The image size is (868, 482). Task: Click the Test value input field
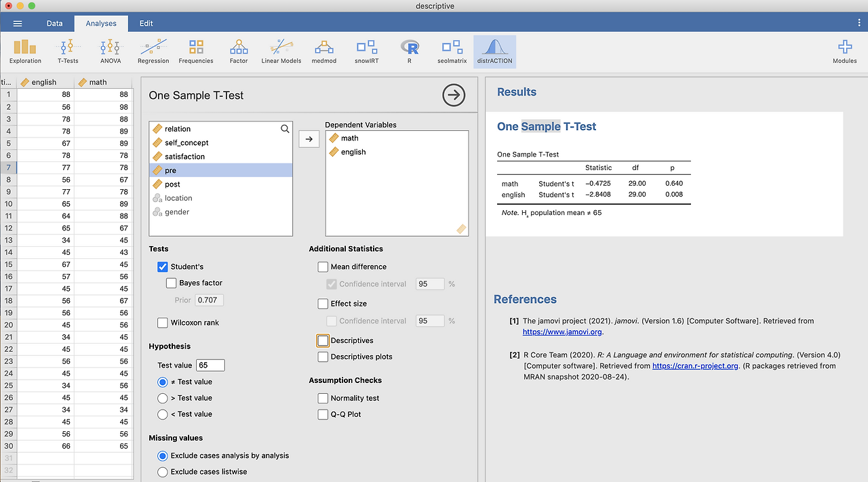click(x=210, y=365)
